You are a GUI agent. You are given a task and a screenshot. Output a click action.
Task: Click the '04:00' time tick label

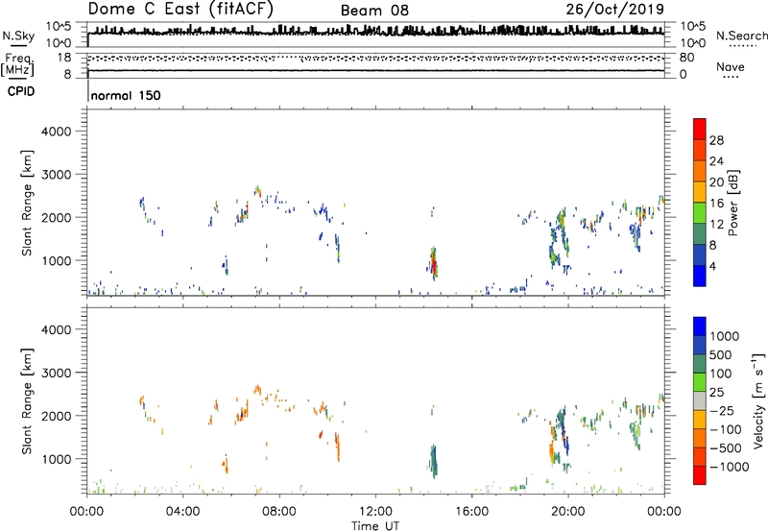click(x=182, y=512)
